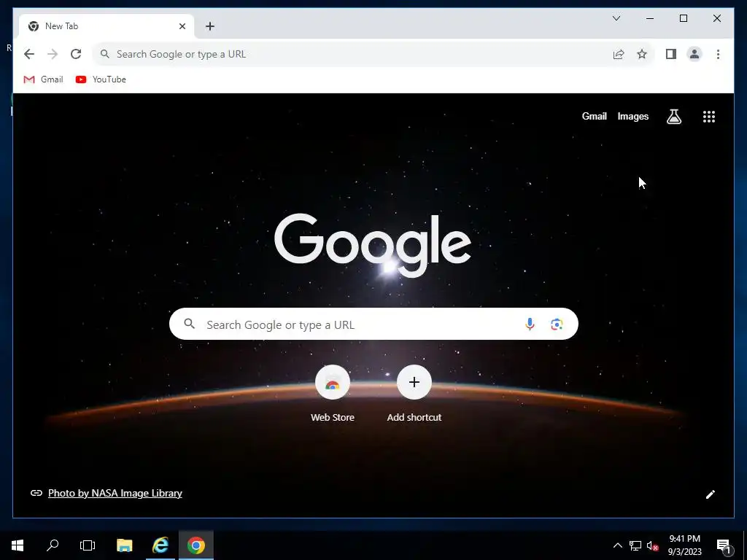Screen dimensions: 747x560
Task: Launch Internet Explorer from taskbar
Action: pyautogui.click(x=160, y=545)
